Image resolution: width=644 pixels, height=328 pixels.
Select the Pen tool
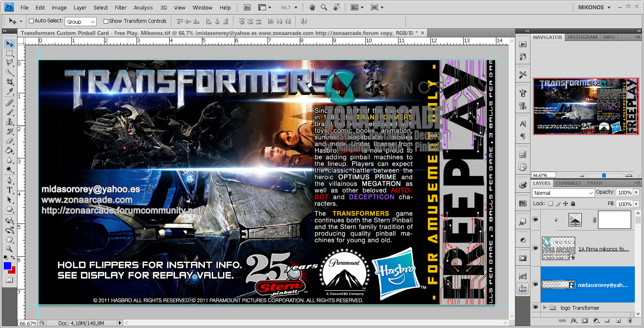point(10,181)
